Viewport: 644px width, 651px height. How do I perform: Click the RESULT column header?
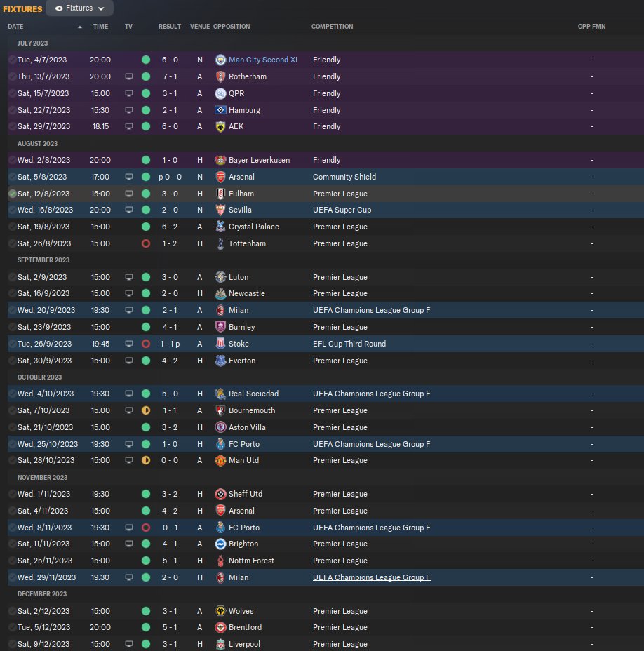[169, 26]
